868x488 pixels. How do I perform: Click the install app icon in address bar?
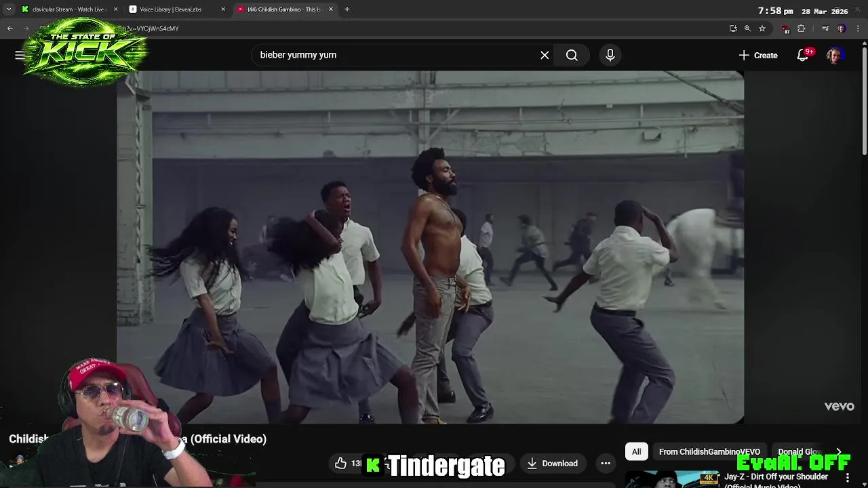point(733,28)
